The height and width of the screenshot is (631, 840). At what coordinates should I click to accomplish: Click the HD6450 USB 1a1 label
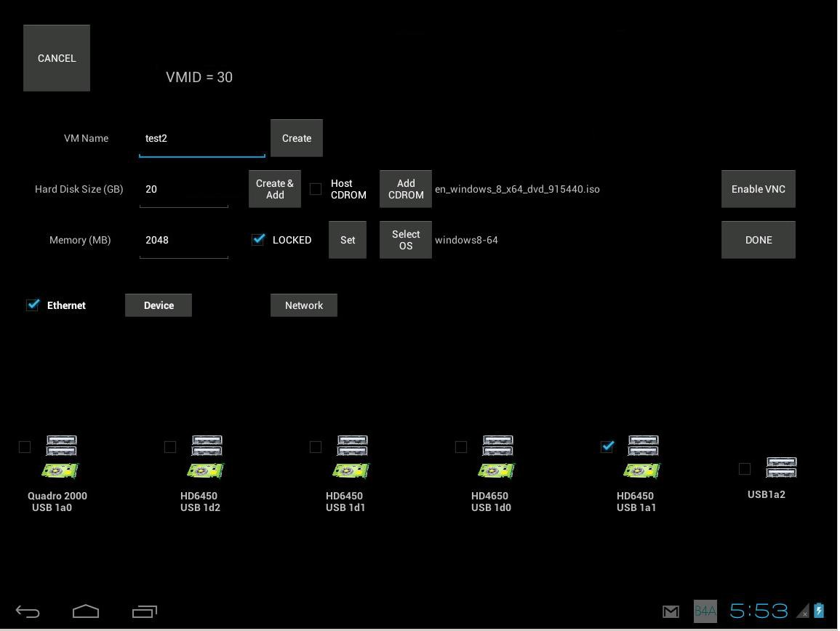(x=636, y=502)
